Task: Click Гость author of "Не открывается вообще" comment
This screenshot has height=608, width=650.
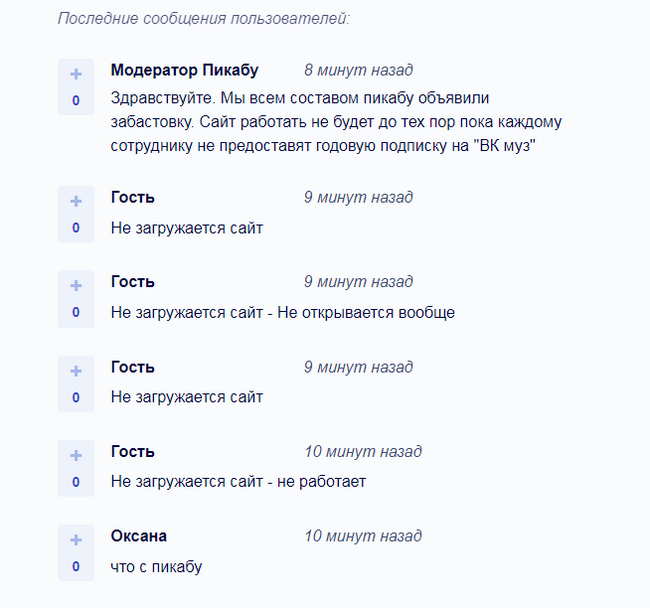Action: 132,282
